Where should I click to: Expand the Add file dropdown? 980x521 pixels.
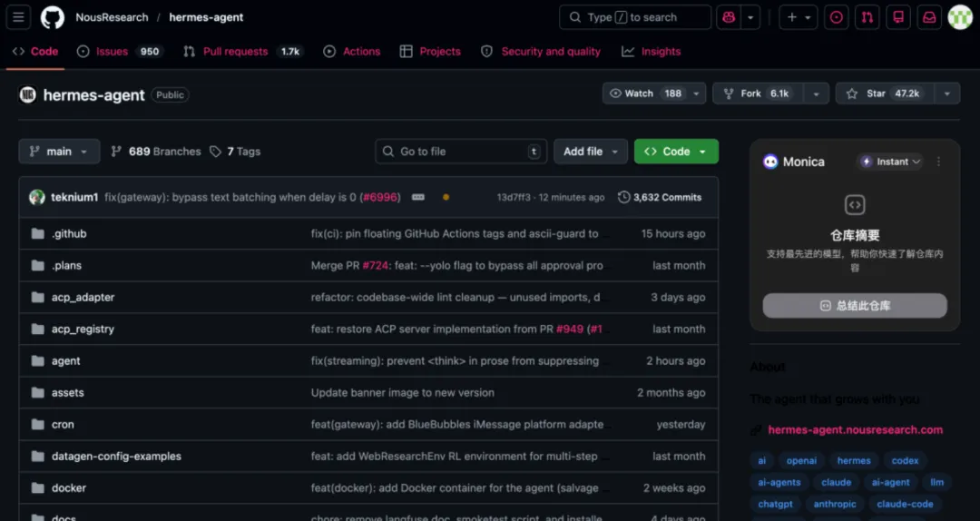tap(590, 152)
